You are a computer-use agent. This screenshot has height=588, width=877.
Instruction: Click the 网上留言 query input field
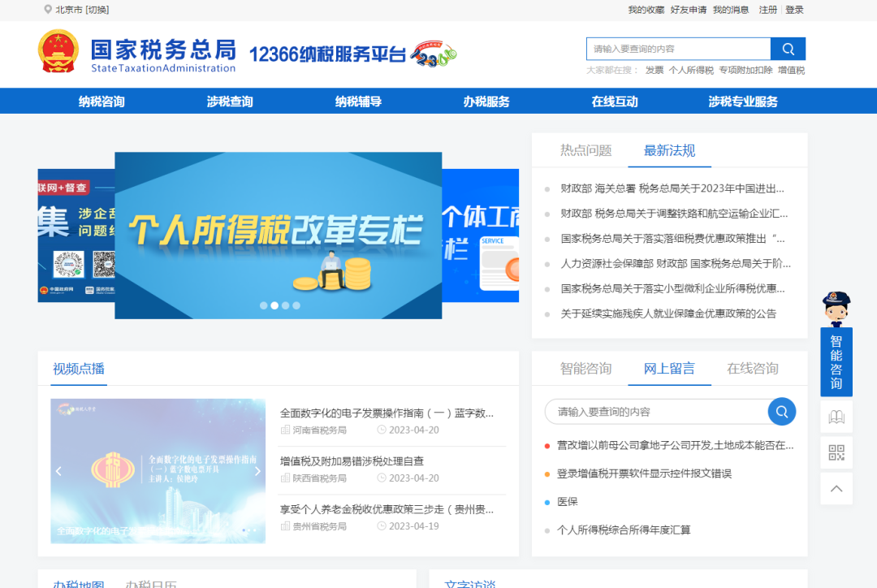(x=657, y=412)
